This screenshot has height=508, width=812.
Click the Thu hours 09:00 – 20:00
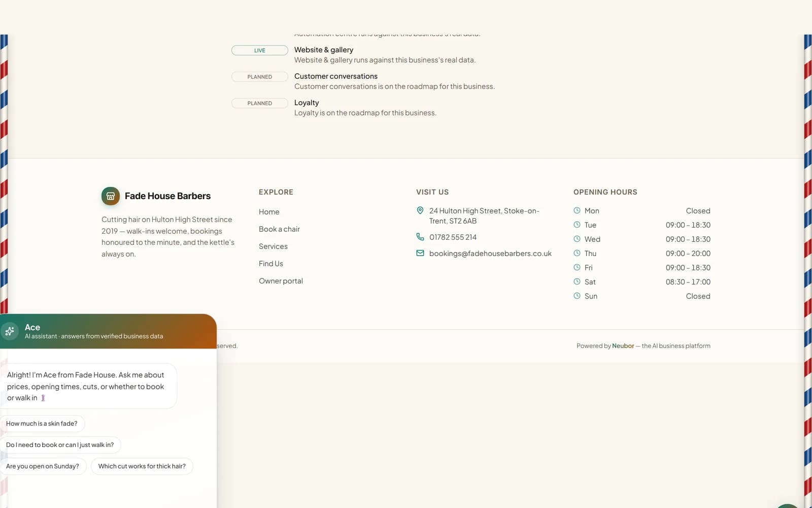[x=688, y=253]
